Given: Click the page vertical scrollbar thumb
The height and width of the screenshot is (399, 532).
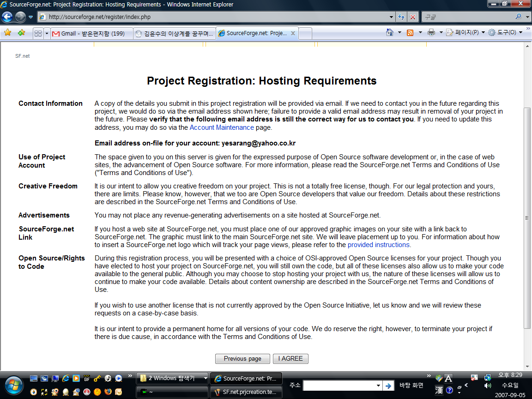Looking at the screenshot, I should 527,218.
